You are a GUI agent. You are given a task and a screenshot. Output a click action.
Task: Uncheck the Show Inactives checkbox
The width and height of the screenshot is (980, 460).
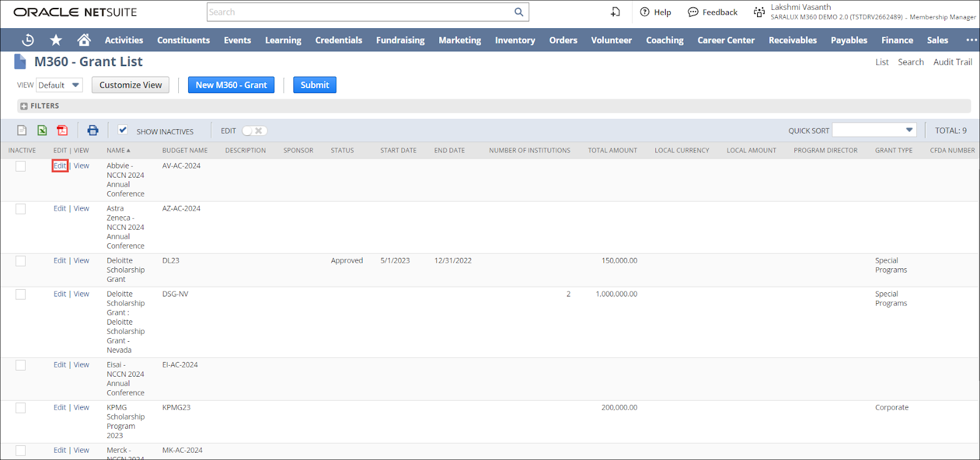123,130
